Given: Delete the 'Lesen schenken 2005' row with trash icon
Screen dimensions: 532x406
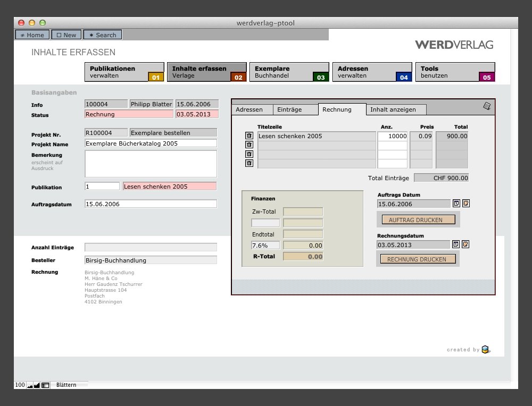Looking at the screenshot, I should pos(249,136).
